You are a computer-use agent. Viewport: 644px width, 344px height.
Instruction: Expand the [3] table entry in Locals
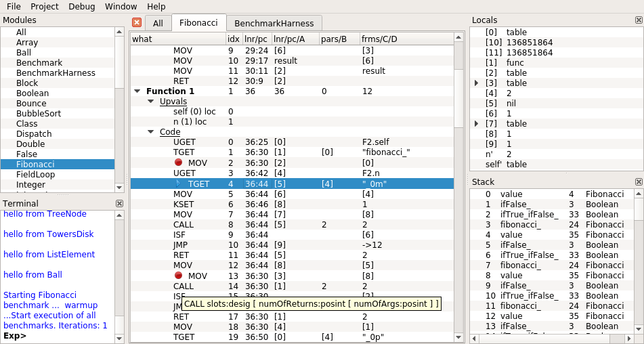tap(477, 83)
